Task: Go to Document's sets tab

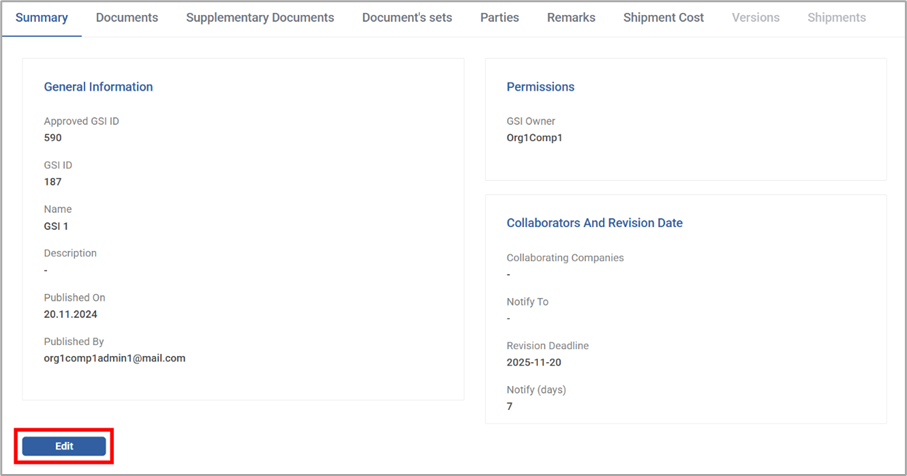Action: [x=407, y=18]
